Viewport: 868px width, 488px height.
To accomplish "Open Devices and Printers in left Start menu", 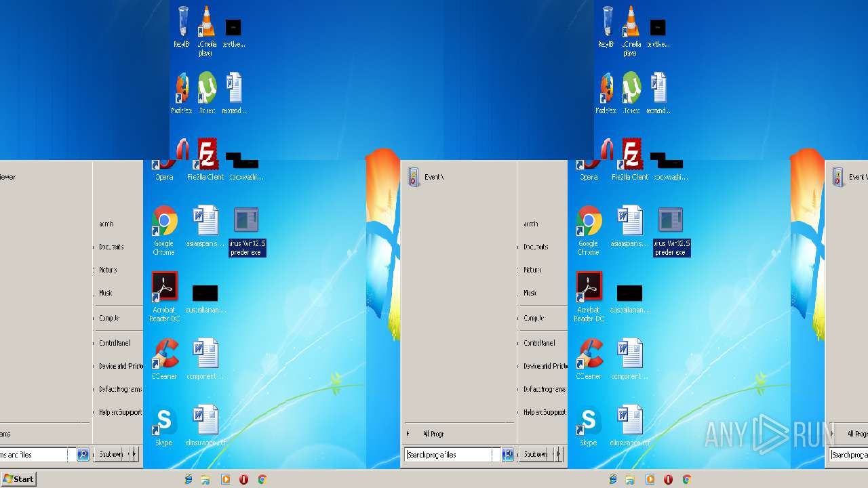I will 121,366.
